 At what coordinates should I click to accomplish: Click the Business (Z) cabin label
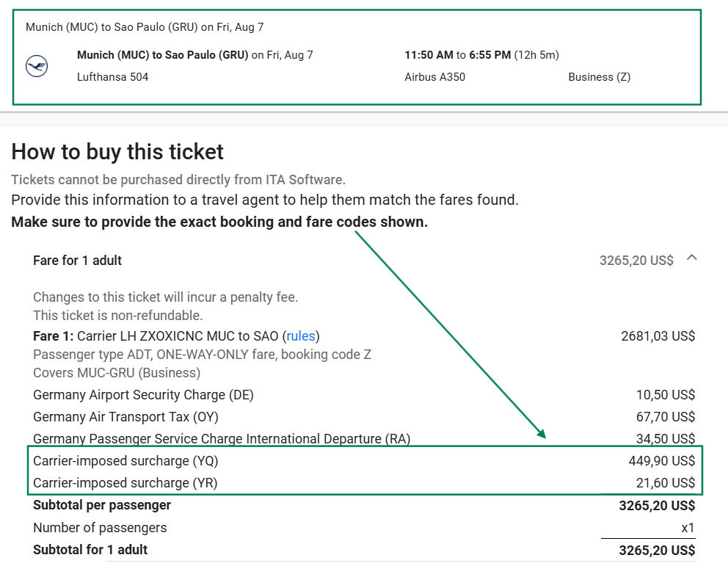tap(600, 77)
